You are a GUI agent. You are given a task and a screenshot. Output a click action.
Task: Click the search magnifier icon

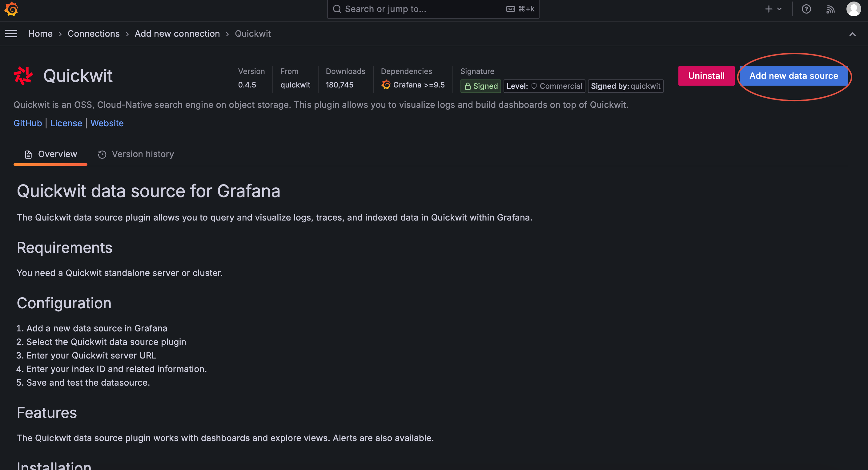(337, 9)
